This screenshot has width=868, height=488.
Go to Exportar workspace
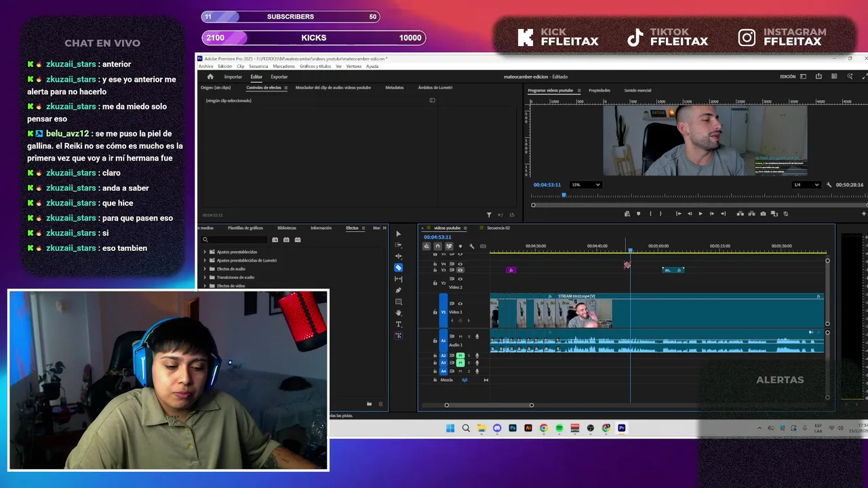click(279, 77)
